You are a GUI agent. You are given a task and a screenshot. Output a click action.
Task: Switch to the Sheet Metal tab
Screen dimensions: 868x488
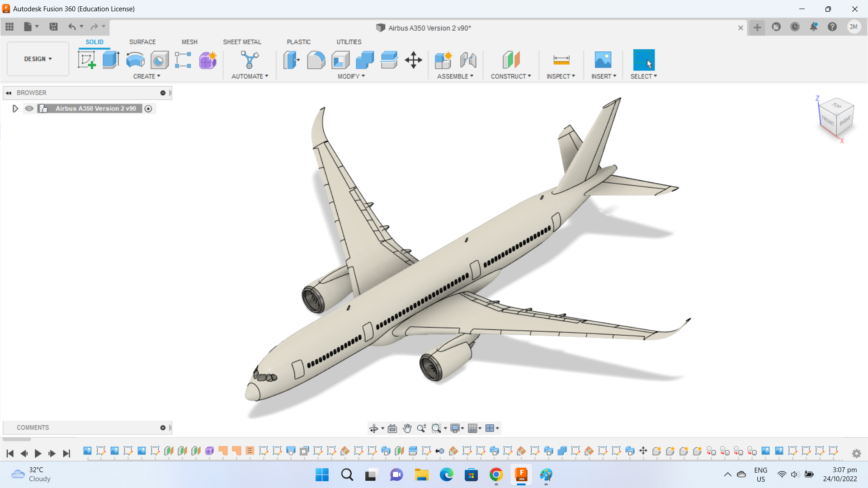tap(242, 42)
